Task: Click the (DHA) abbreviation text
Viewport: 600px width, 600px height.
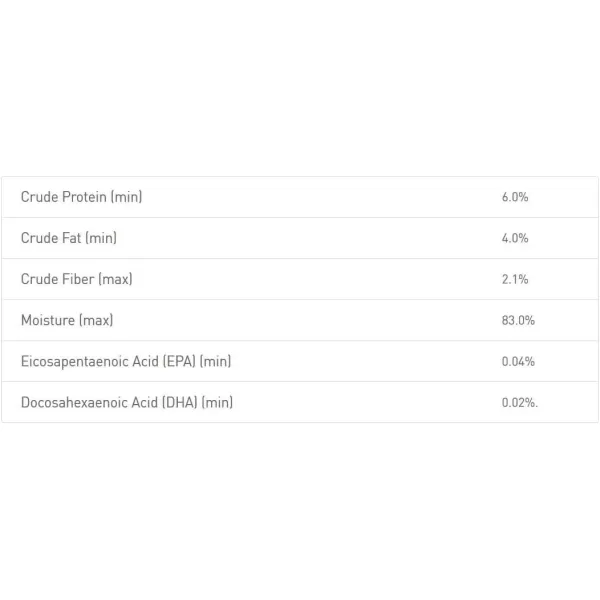Action: pos(180,402)
